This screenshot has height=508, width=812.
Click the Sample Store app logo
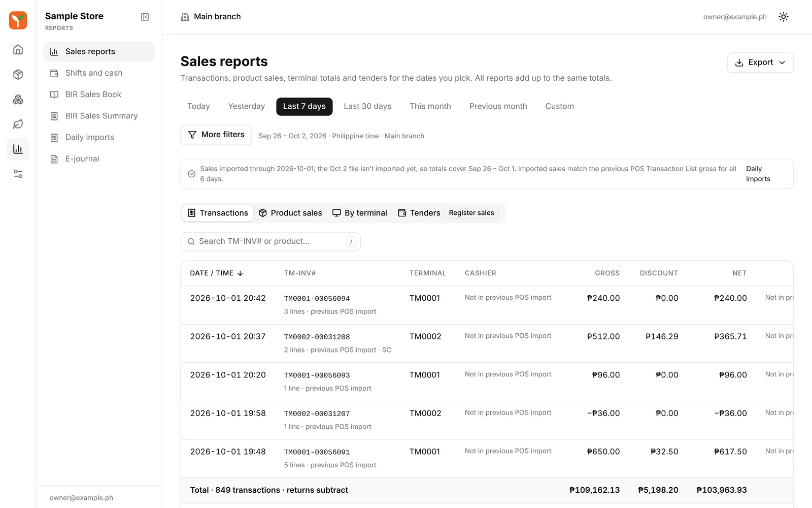(x=18, y=20)
